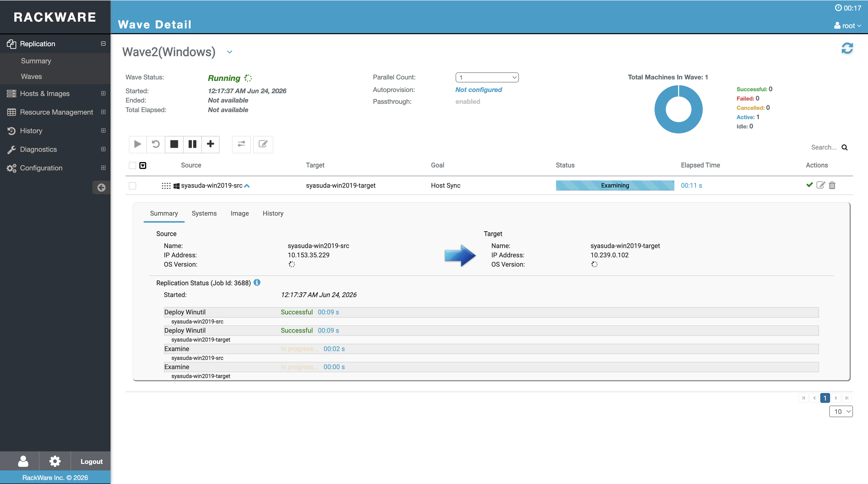Open settings gear in sidebar footer
Viewport: 868px width, 484px height.
(55, 461)
